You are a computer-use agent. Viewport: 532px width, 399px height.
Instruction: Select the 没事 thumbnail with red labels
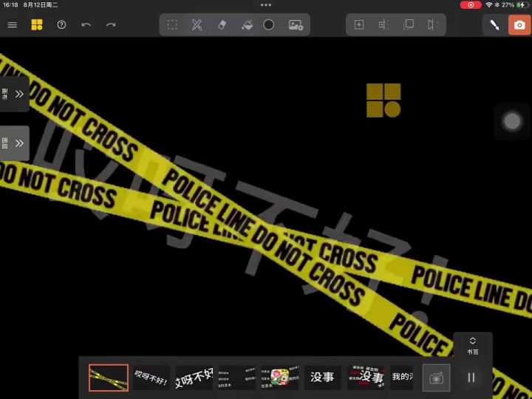[x=366, y=378]
